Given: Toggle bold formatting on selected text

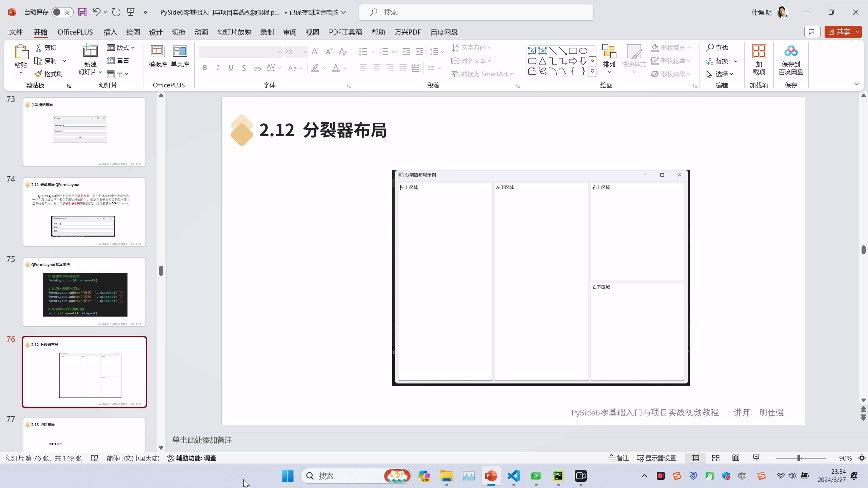Looking at the screenshot, I should point(204,67).
